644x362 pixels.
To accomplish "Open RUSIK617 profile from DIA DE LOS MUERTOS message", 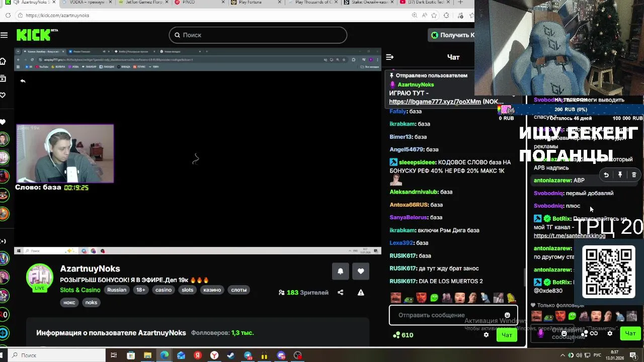I will click(x=403, y=281).
